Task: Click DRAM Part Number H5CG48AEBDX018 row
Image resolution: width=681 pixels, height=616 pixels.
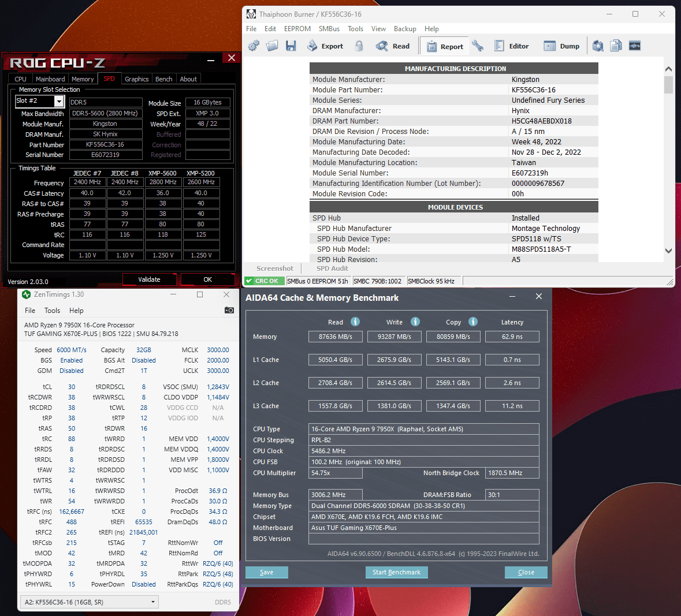Action: click(454, 121)
